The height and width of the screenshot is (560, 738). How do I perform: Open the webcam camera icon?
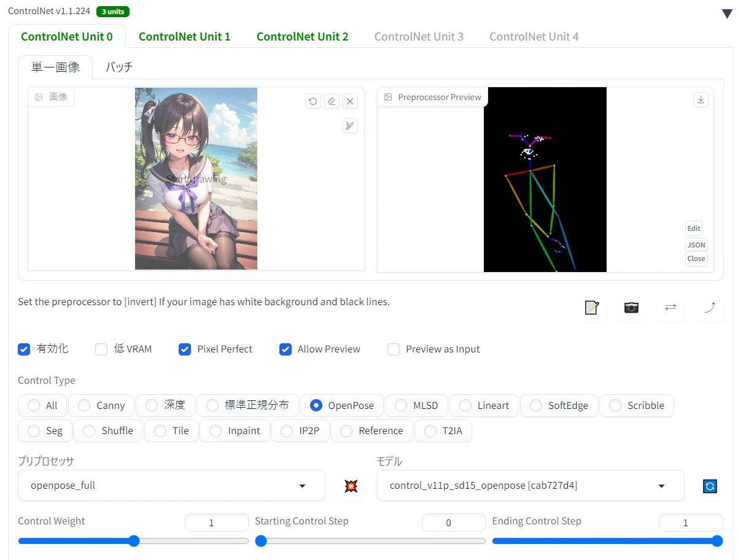[x=631, y=308]
